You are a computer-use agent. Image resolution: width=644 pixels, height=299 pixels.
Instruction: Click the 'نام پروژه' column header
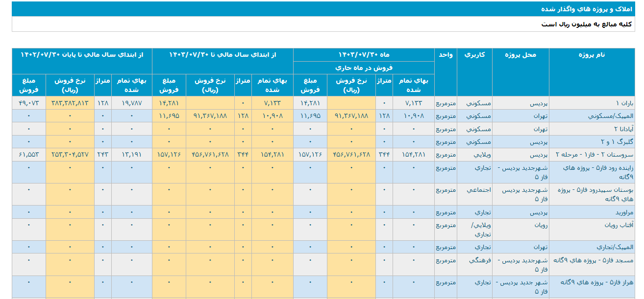(592, 55)
